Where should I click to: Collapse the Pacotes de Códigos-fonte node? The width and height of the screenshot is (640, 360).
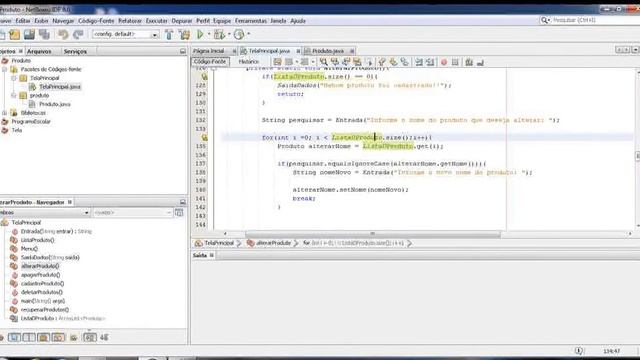(4, 69)
